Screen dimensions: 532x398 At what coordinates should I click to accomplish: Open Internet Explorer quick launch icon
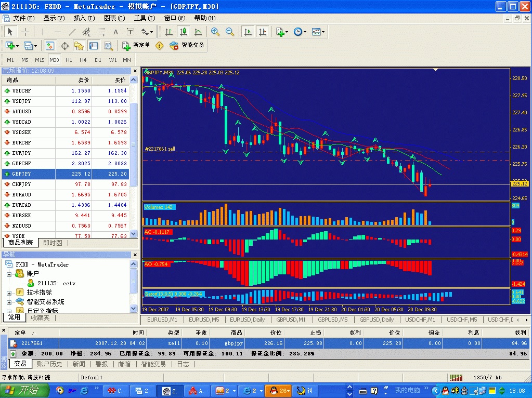(84, 391)
